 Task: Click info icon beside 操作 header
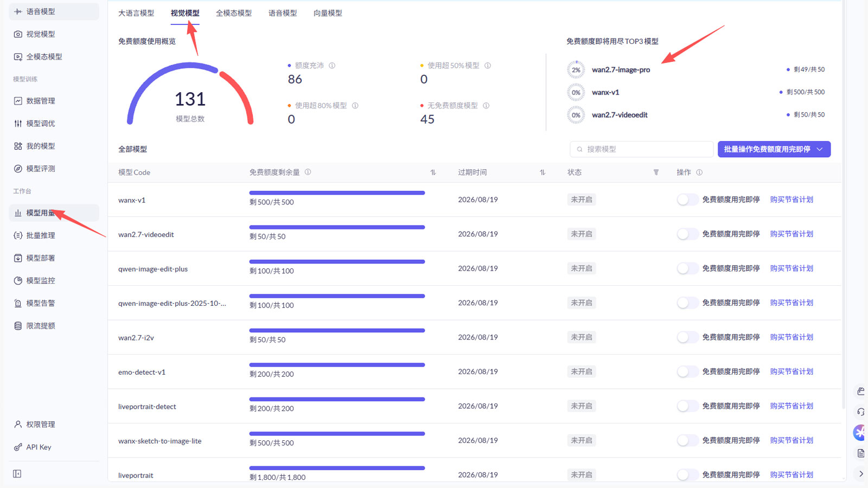699,172
